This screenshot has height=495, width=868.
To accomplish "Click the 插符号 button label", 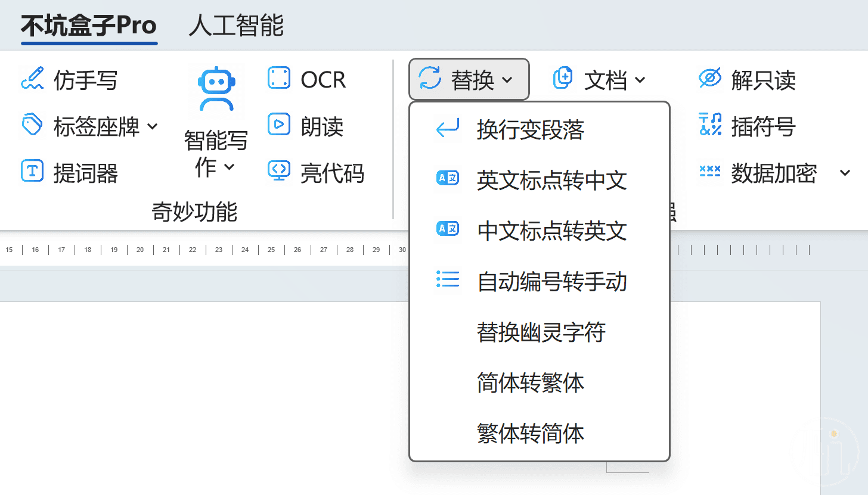I will pyautogui.click(x=763, y=126).
